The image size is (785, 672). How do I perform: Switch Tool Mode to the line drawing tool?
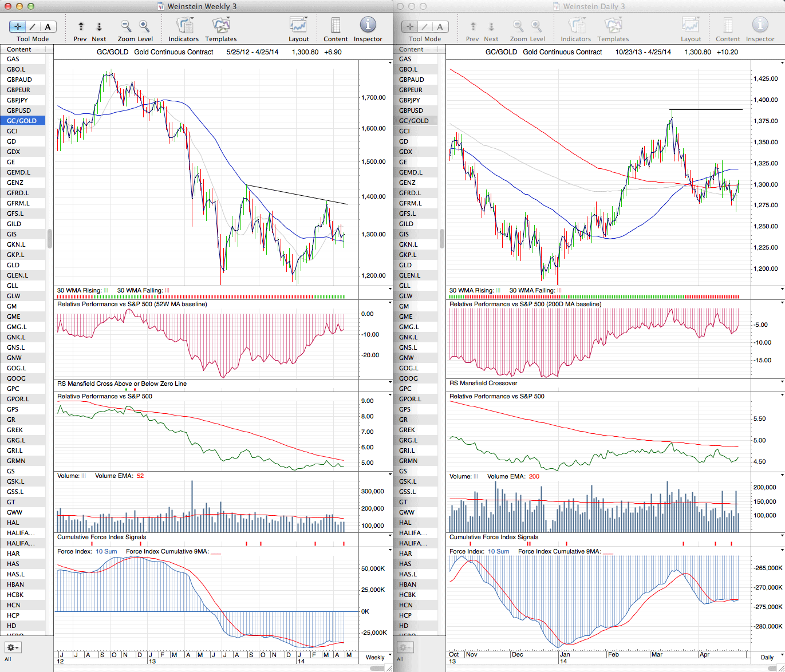click(x=33, y=27)
